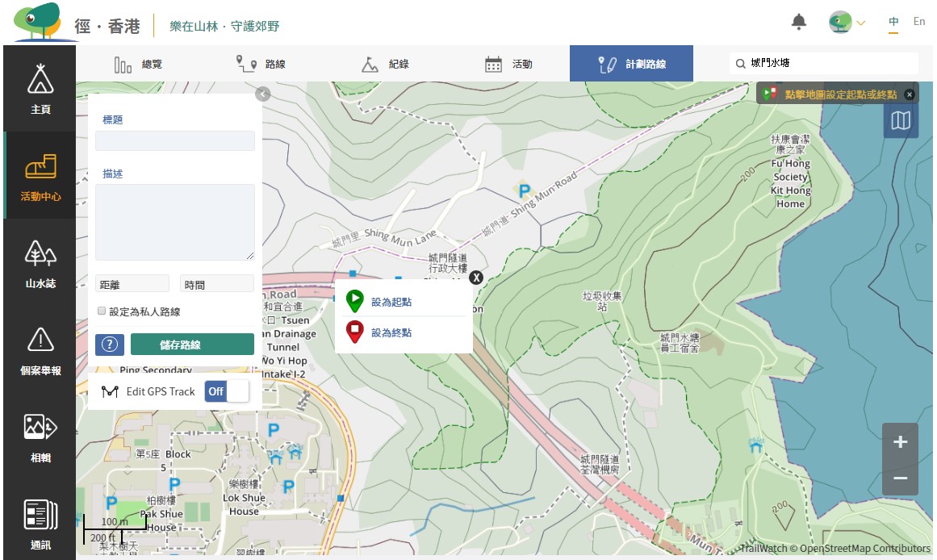Screen dimensions: 937x560
Task: Switch language to English
Action: point(918,22)
